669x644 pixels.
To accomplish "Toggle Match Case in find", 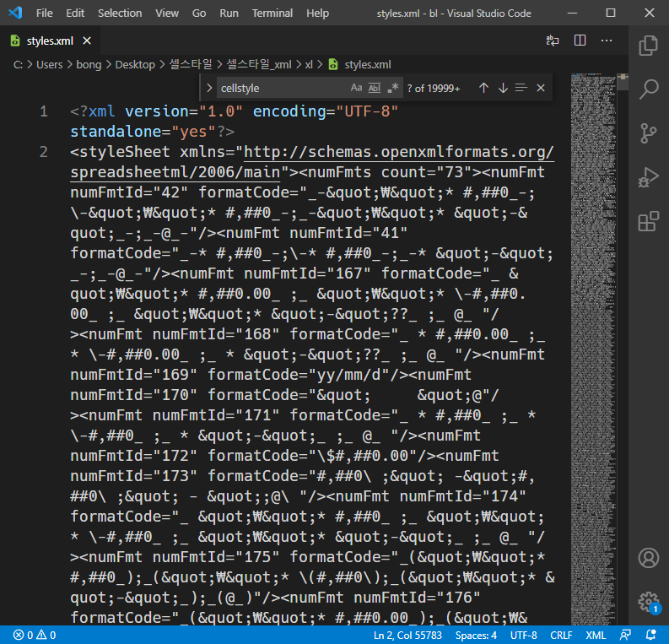I will coord(356,88).
